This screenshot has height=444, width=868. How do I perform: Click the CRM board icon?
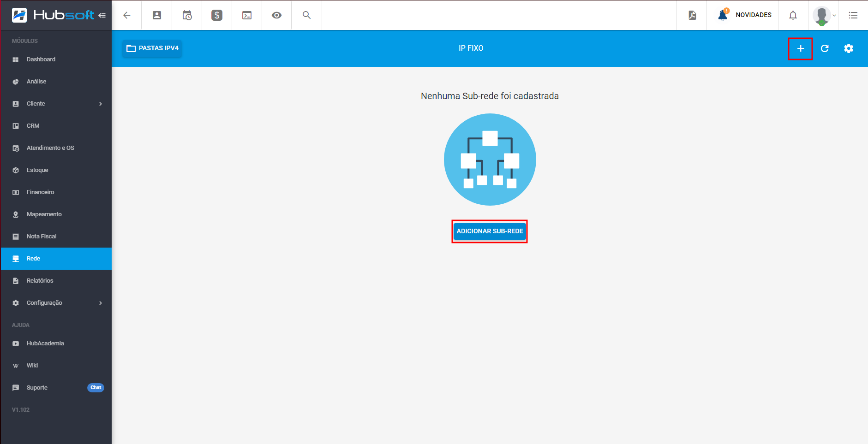click(x=16, y=126)
